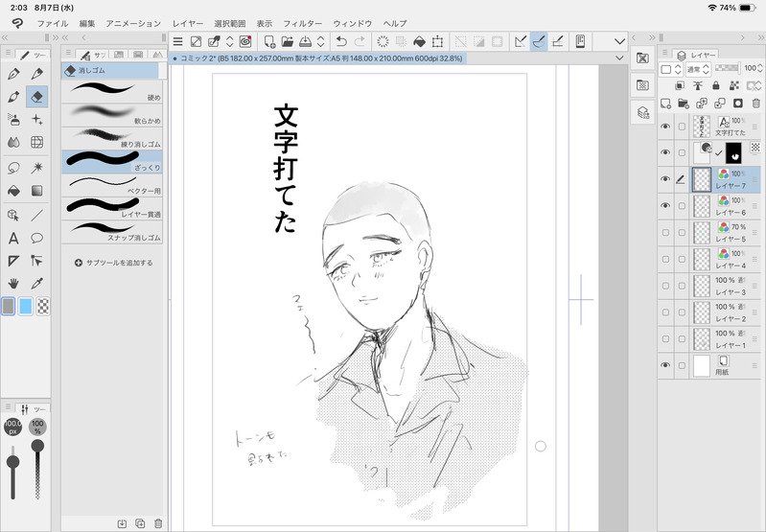Collapse tool palette double-left arrows
Viewport: 766px width, 532px height.
(x=5, y=37)
